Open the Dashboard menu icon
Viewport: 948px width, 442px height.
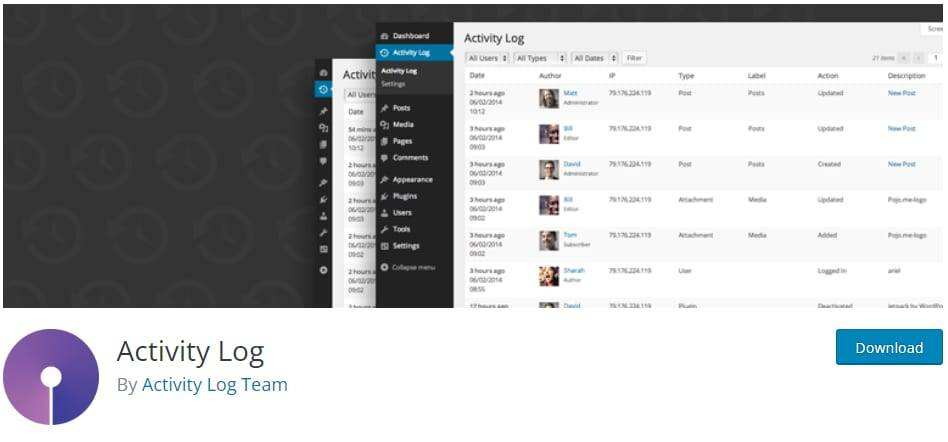tap(384, 36)
